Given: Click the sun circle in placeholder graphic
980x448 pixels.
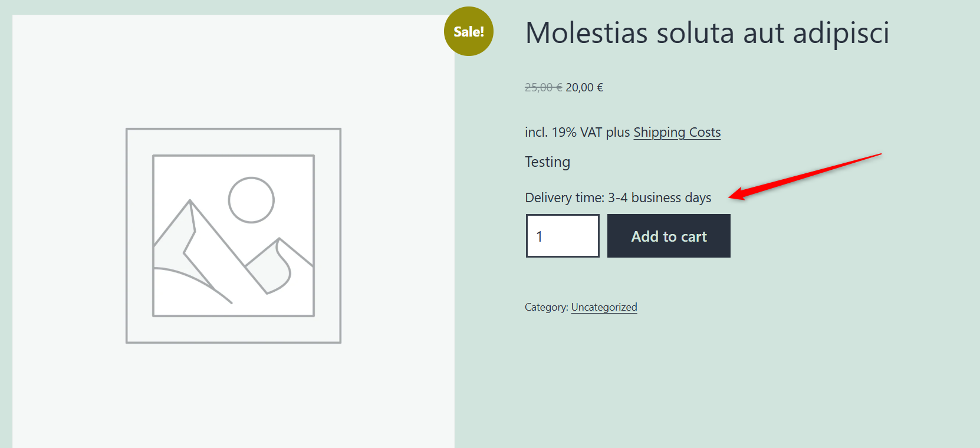Looking at the screenshot, I should [x=251, y=200].
